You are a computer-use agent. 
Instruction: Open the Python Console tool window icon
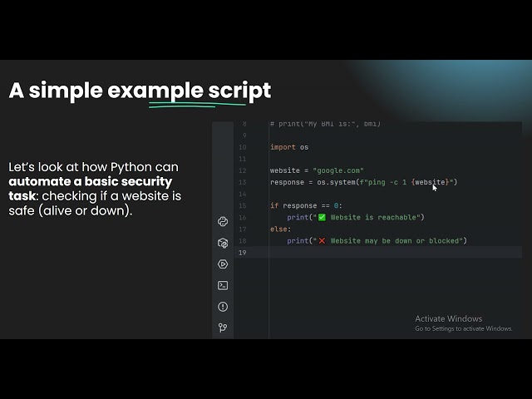[223, 222]
